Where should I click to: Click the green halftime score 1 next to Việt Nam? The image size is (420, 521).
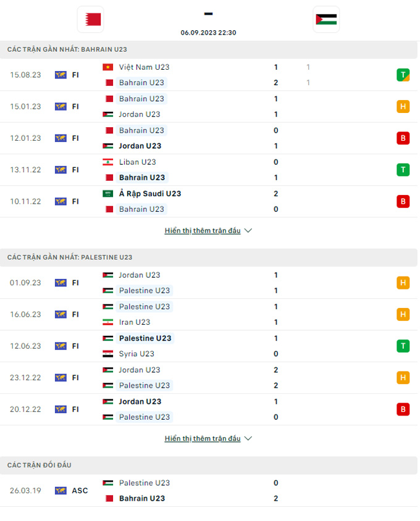pos(308,67)
